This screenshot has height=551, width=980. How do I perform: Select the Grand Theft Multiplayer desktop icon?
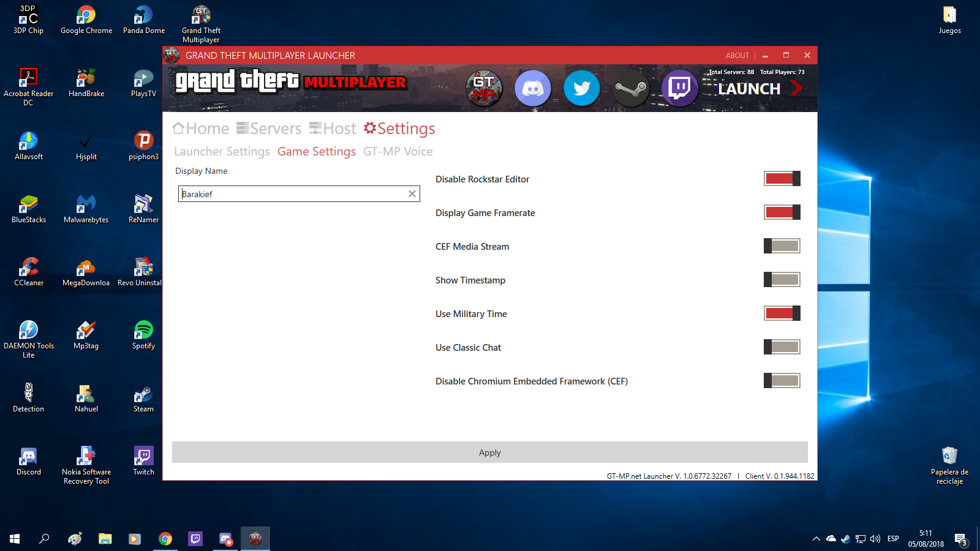point(201,24)
